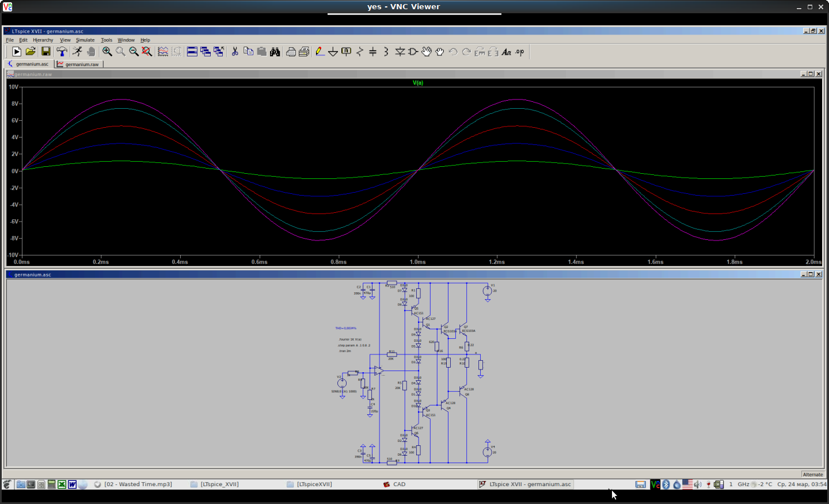The width and height of the screenshot is (829, 504).
Task: Open the Find binoculars tool
Action: click(x=275, y=52)
